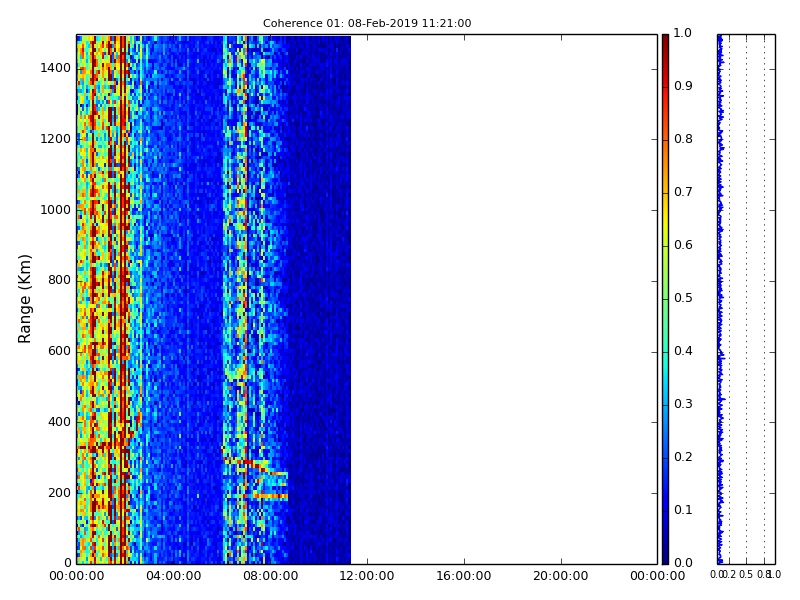This screenshot has height=600, width=800.
Task: Click the 1200 range tick label
Action: click(56, 139)
